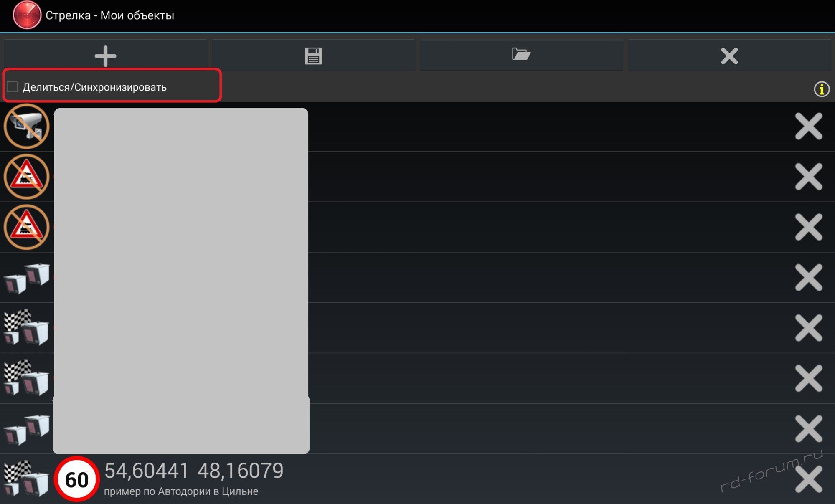The image size is (835, 504).
Task: Select the second crossed-out railway crossing icon
Action: (27, 227)
